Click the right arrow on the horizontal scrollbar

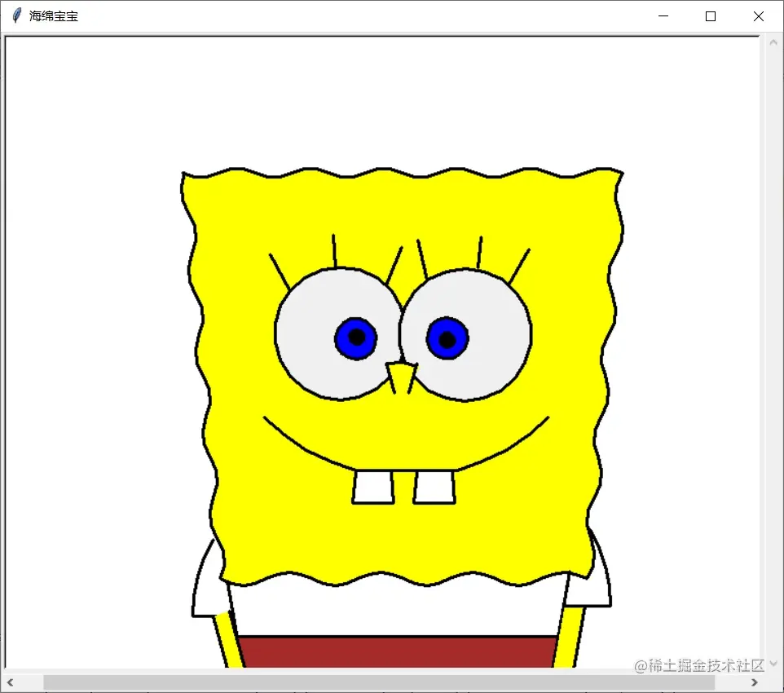click(754, 682)
